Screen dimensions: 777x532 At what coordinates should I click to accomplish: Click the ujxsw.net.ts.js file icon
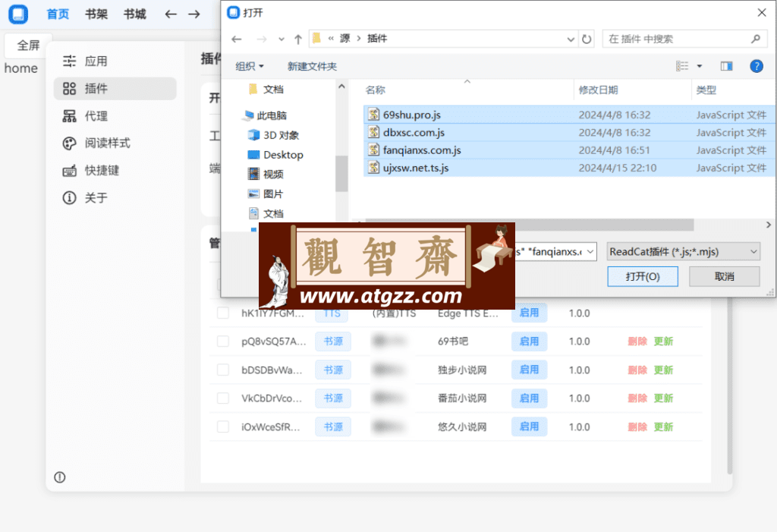point(374,168)
